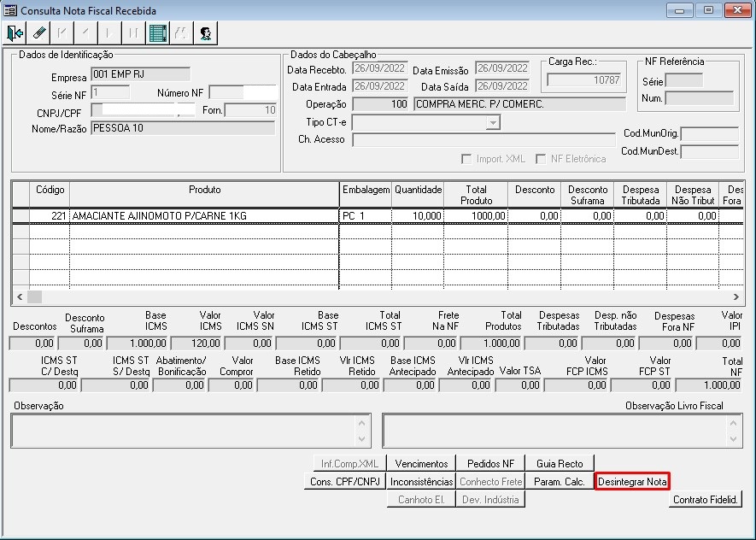The height and width of the screenshot is (540, 756).
Task: Click the Inf.Comp.XML button
Action: (349, 464)
